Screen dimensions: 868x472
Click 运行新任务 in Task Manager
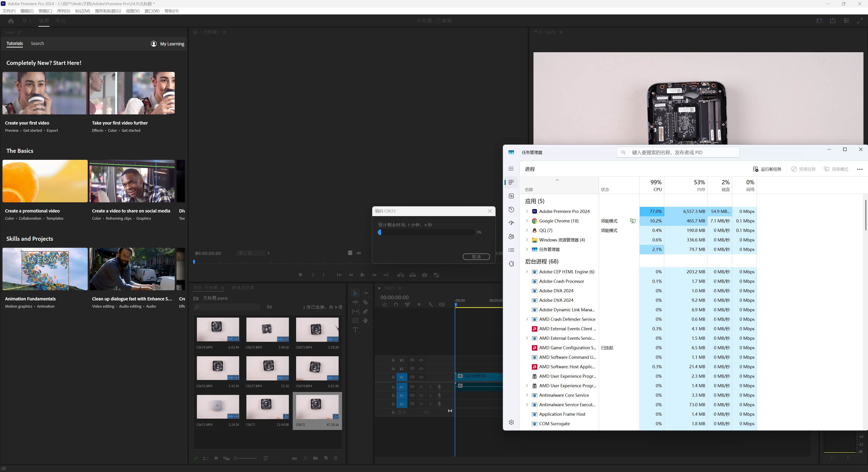(767, 169)
